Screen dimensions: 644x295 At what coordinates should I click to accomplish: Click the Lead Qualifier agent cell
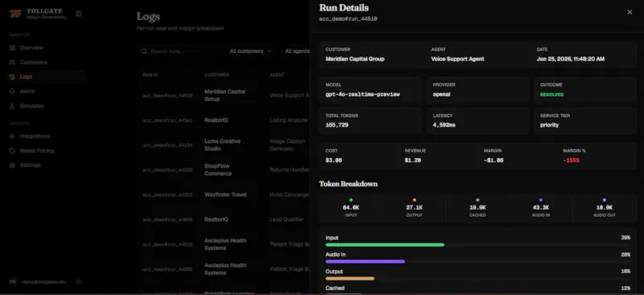(x=287, y=220)
